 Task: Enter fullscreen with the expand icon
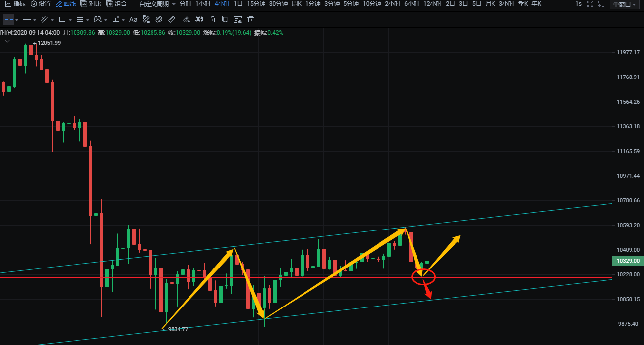point(590,4)
